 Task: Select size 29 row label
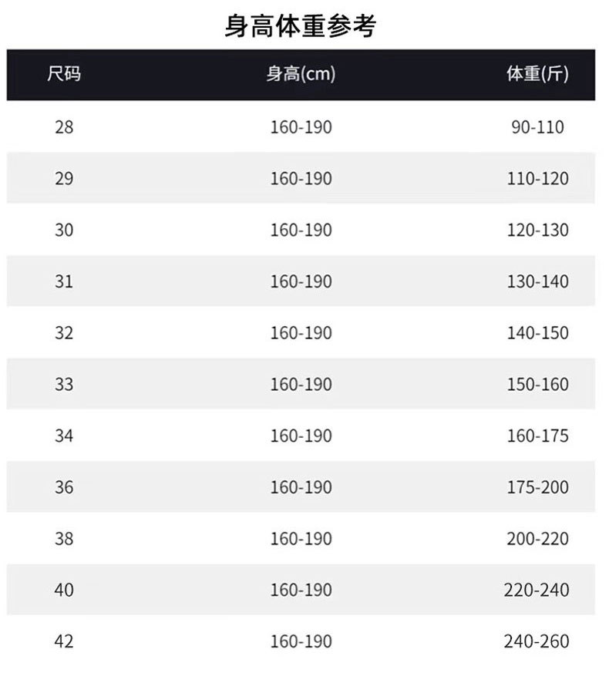[x=64, y=179]
